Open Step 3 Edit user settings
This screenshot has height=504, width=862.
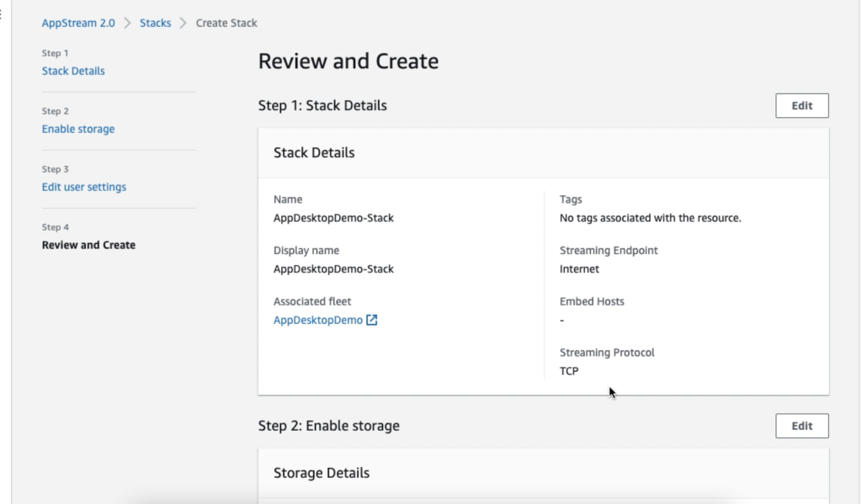click(x=83, y=187)
